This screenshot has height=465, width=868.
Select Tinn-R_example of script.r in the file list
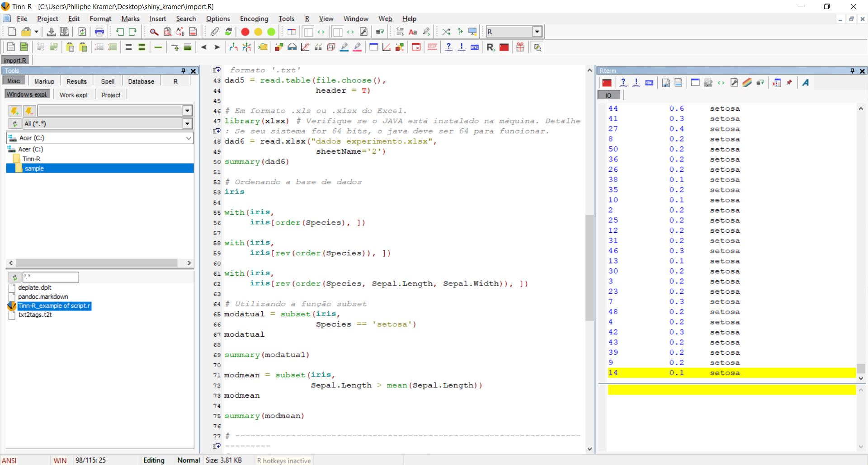54,306
